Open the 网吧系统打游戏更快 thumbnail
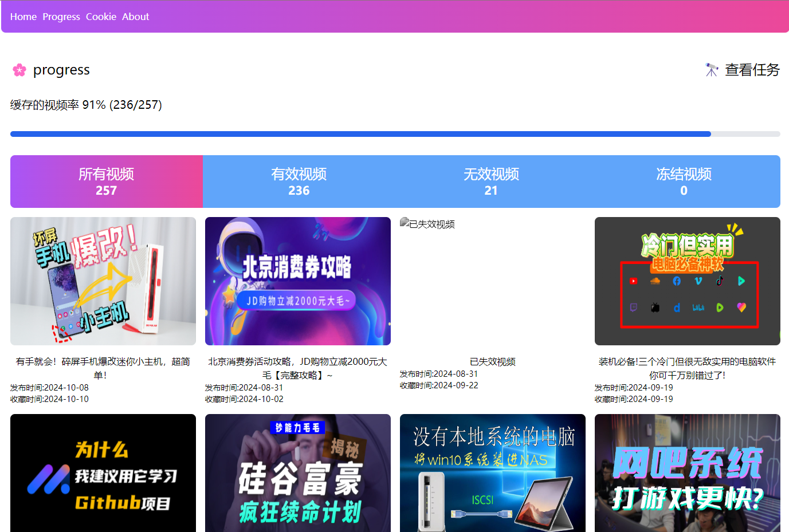Viewport: 789px width, 532px height. point(688,473)
